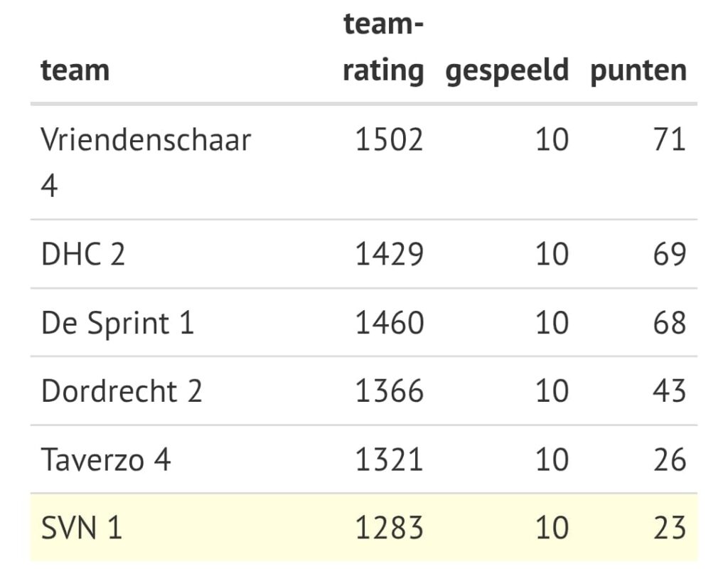The height and width of the screenshot is (569, 728).
Task: Click the 71 points of Vriendenschaar 4
Action: (669, 139)
